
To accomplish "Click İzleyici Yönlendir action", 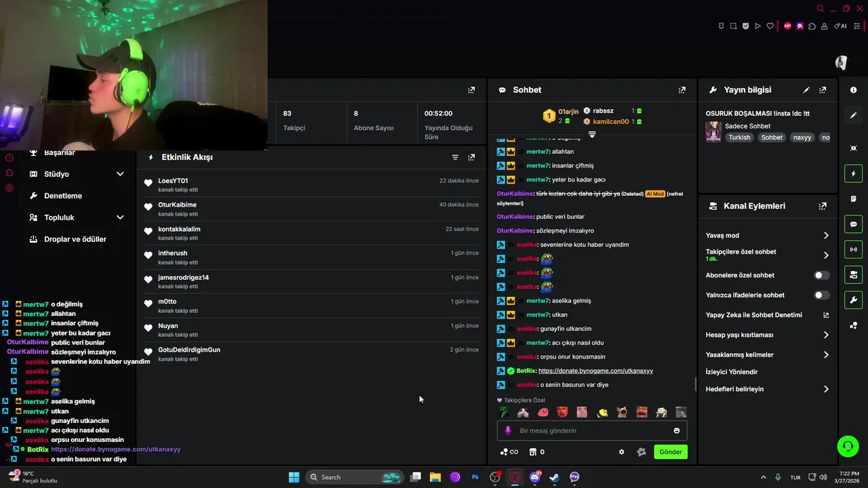I will click(732, 372).
